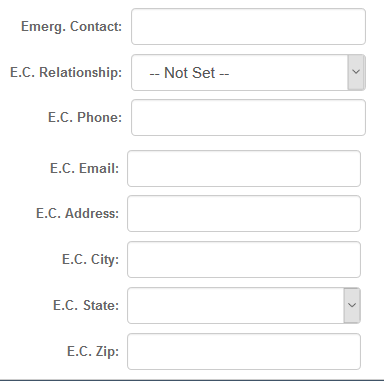
Task: Click the 'E.C. Address:' label
Action: 77,214
